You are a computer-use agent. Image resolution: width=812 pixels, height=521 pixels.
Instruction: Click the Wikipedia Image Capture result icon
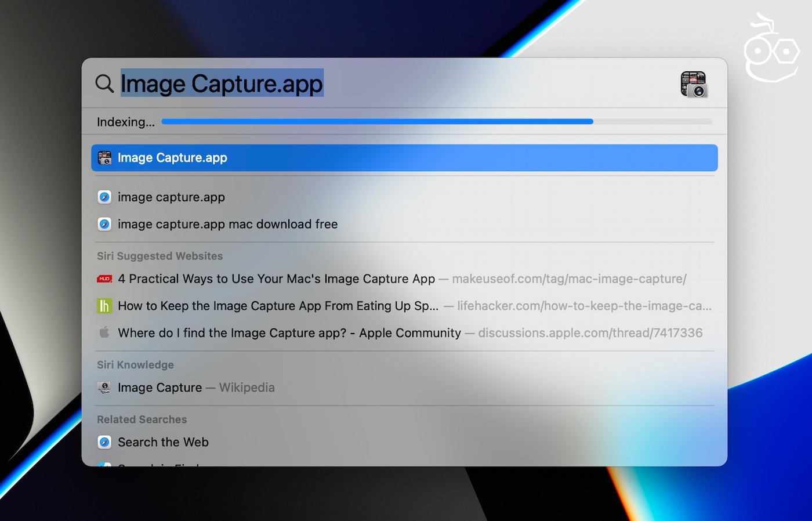[x=104, y=388]
